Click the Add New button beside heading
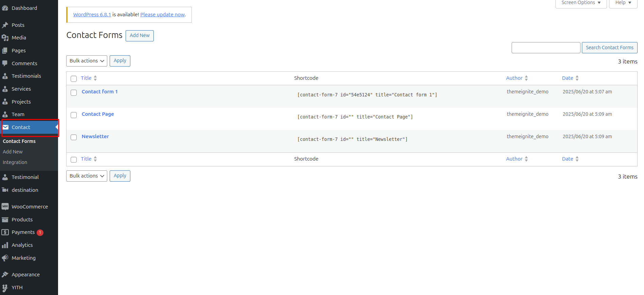Image resolution: width=644 pixels, height=295 pixels. coord(140,36)
